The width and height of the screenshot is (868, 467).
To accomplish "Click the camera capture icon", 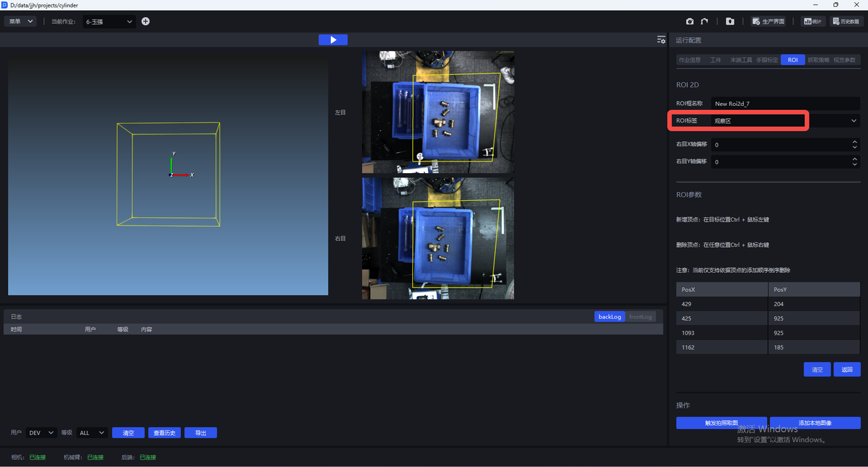I will tap(690, 22).
